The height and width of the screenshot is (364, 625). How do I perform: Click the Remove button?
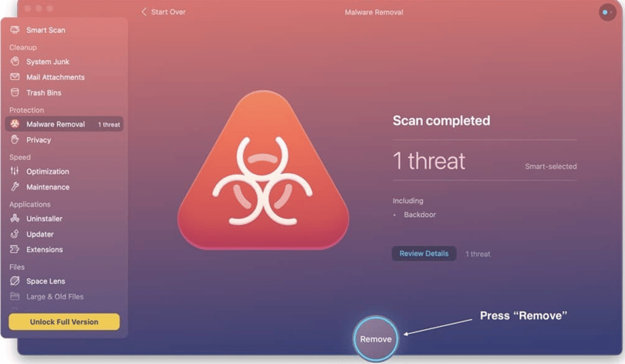[x=376, y=339]
